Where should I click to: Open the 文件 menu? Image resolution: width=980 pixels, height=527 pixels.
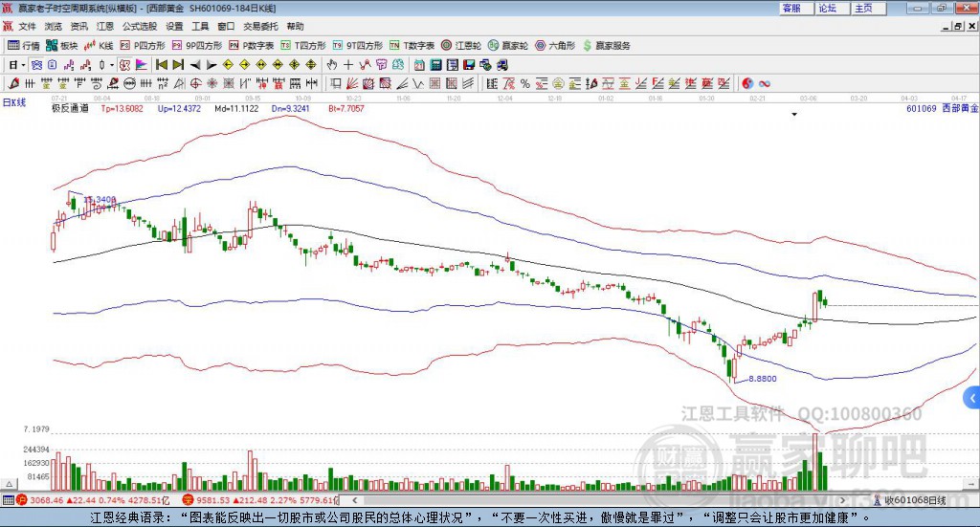(x=28, y=26)
